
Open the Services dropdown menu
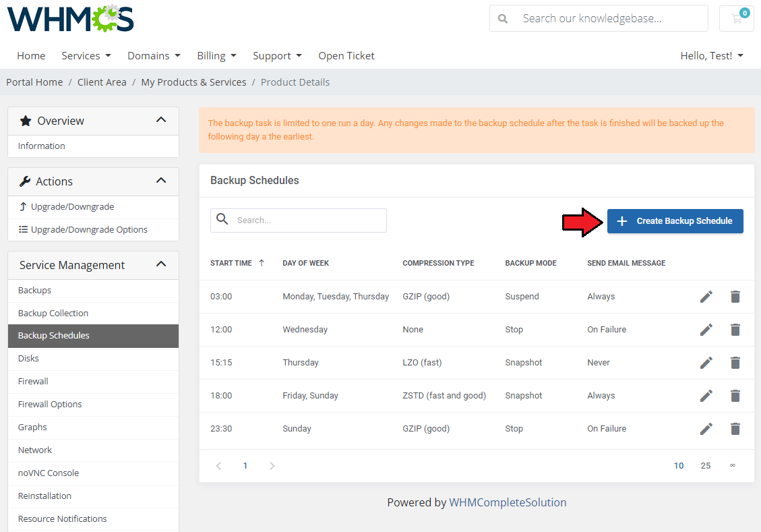[x=86, y=56]
